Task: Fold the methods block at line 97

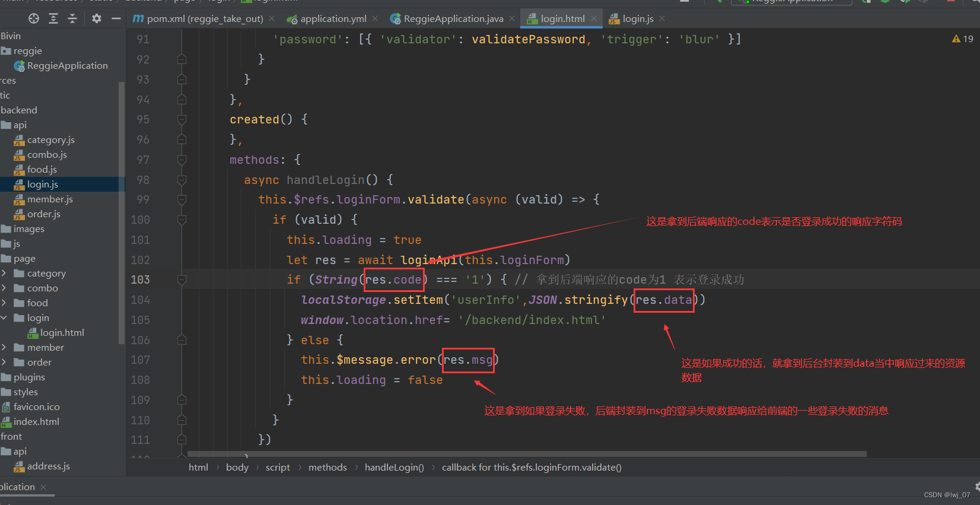Action: [x=182, y=160]
